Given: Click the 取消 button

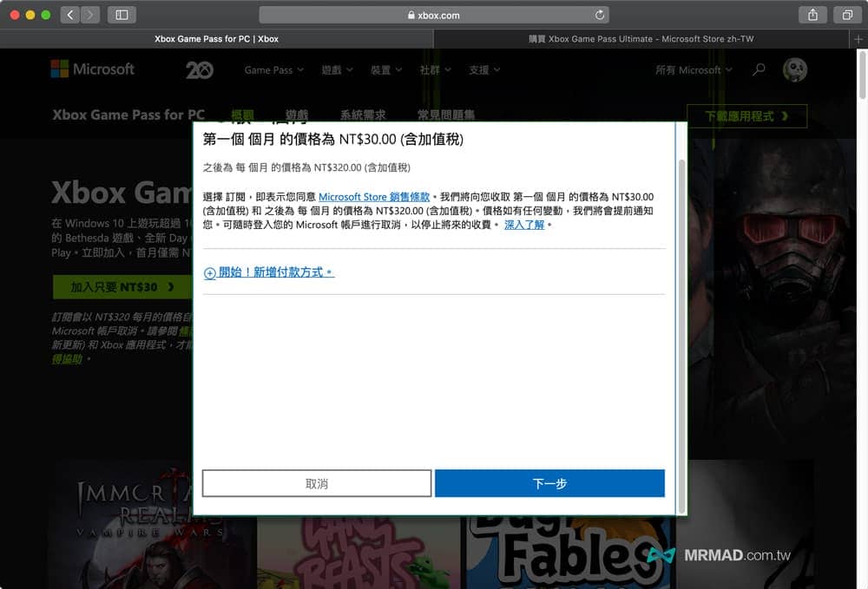Looking at the screenshot, I should (x=317, y=483).
